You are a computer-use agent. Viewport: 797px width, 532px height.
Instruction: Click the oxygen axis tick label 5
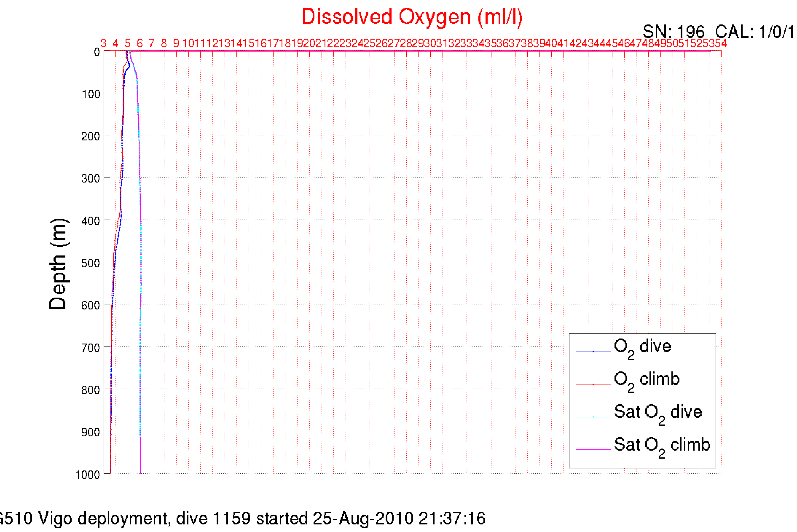(x=128, y=43)
